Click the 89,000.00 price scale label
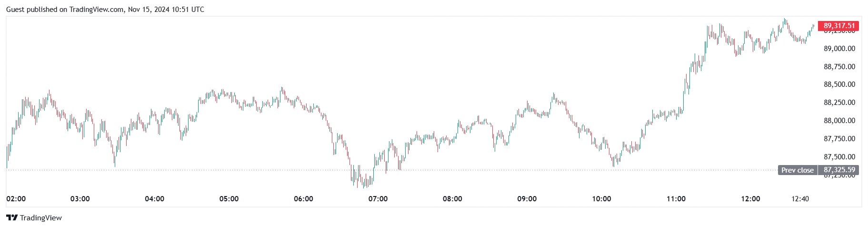 tap(839, 49)
